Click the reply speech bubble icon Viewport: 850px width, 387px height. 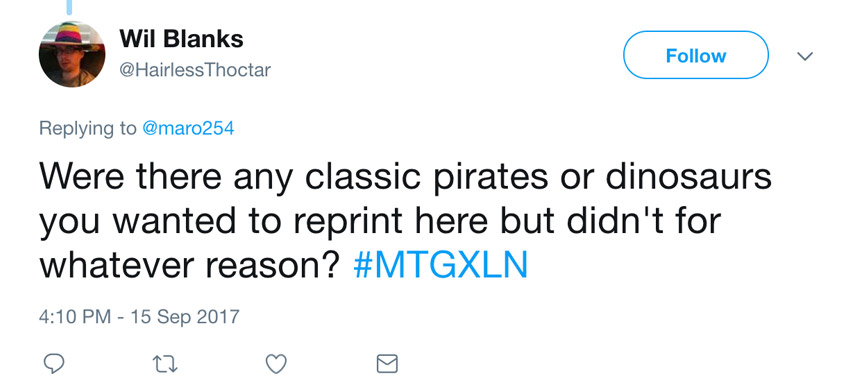click(54, 364)
